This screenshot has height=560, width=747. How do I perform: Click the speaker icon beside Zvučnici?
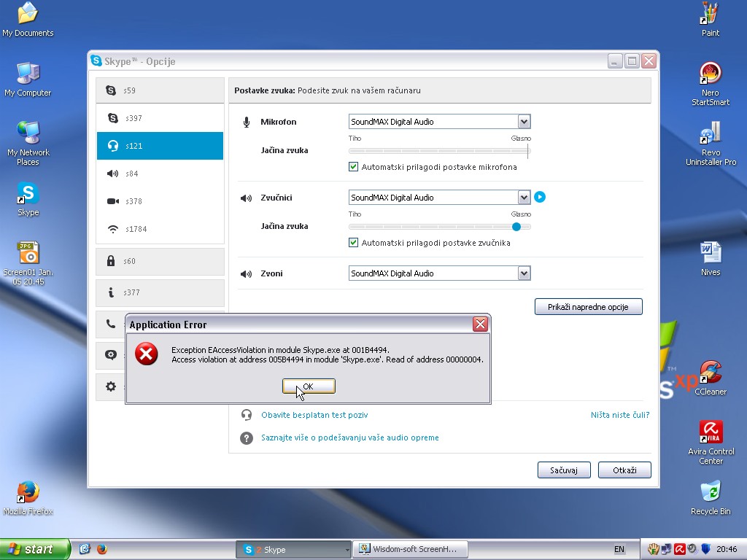point(246,198)
